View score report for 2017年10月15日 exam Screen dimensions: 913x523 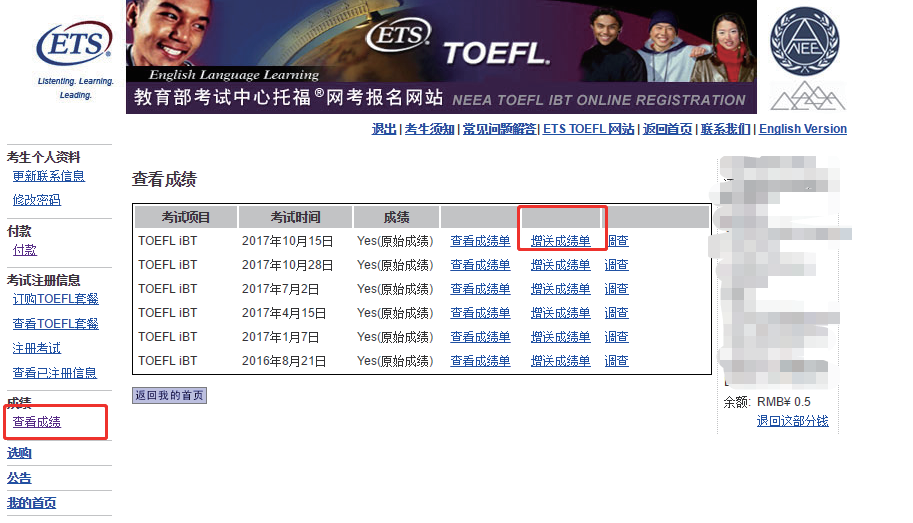480,241
